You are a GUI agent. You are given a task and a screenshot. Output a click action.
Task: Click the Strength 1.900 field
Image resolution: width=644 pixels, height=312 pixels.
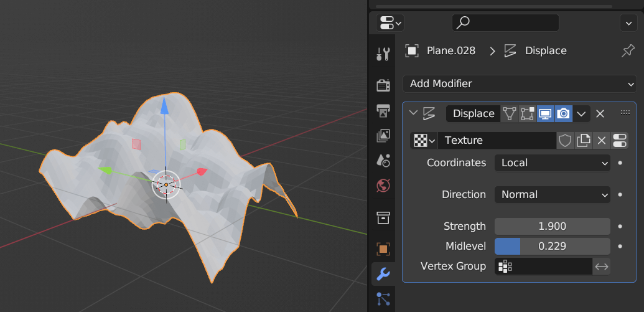click(553, 226)
